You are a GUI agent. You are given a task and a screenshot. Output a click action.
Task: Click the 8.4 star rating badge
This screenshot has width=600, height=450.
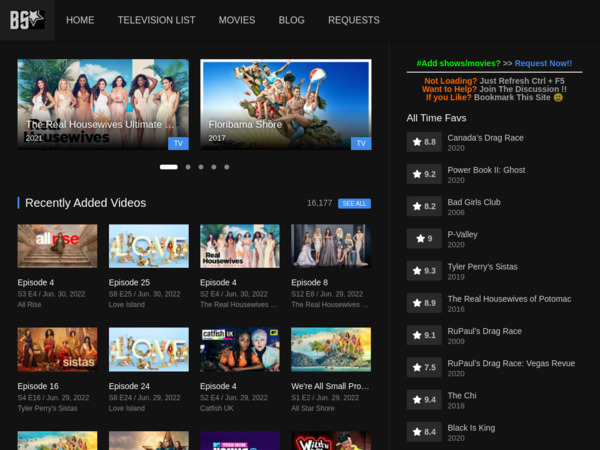[x=424, y=432]
